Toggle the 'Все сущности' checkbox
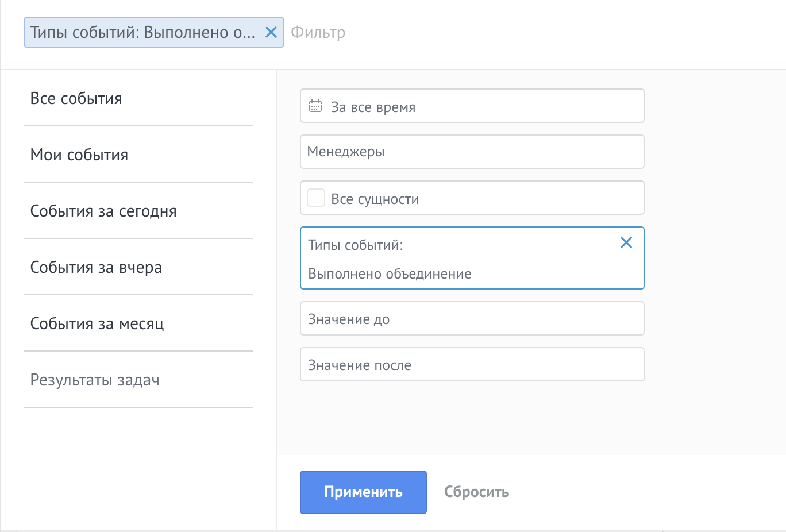This screenshot has width=786, height=532. click(x=316, y=198)
